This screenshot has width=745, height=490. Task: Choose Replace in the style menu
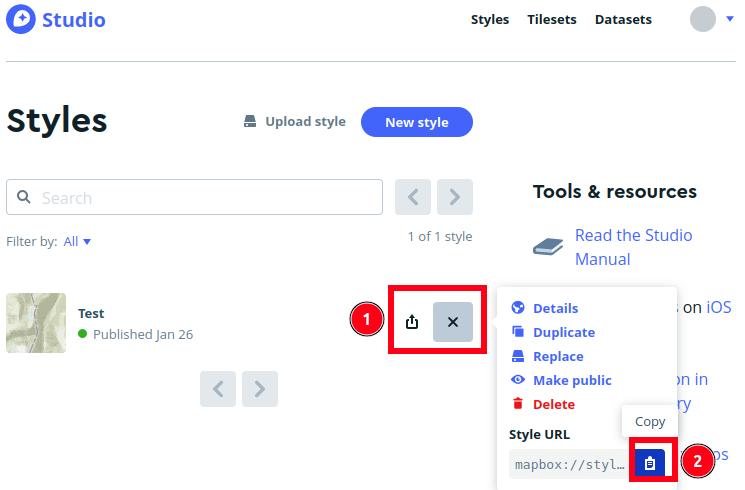(x=547, y=356)
